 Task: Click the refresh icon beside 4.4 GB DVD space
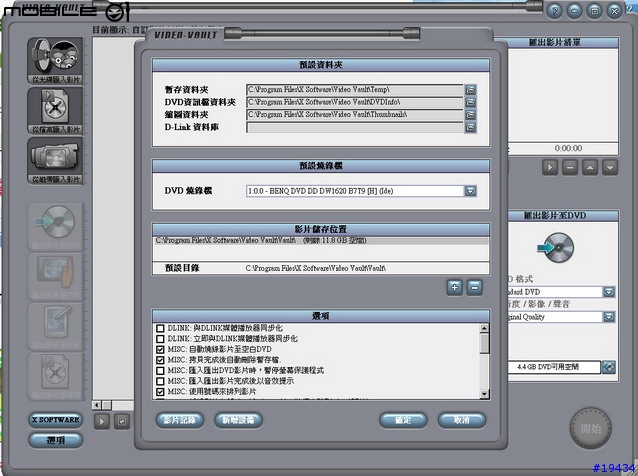pos(609,367)
